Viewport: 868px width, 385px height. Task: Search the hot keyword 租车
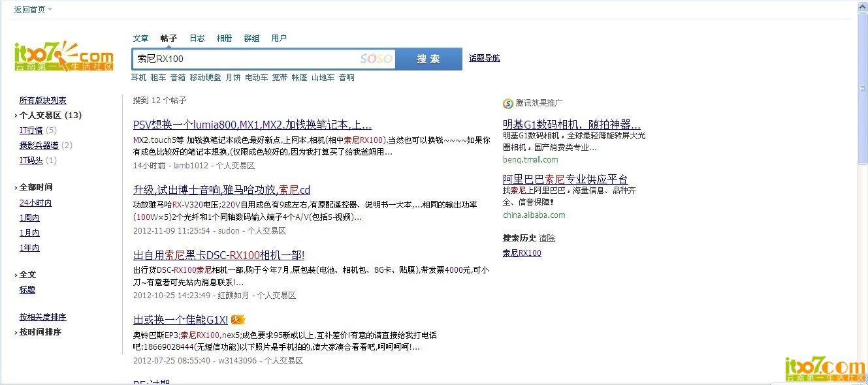coord(158,78)
